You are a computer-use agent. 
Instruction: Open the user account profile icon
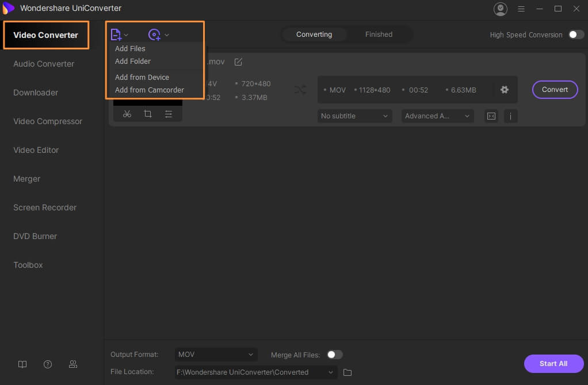(x=500, y=9)
